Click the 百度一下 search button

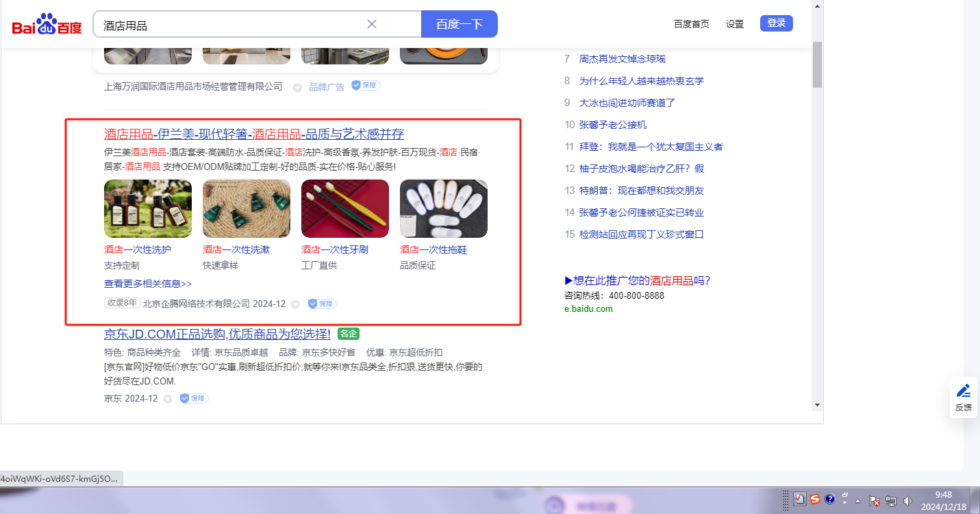[x=460, y=25]
